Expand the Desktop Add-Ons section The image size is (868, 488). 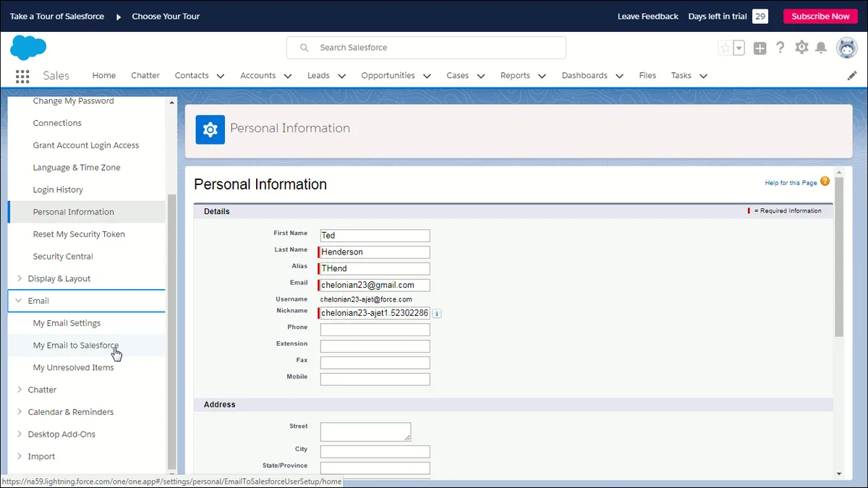[x=20, y=435]
